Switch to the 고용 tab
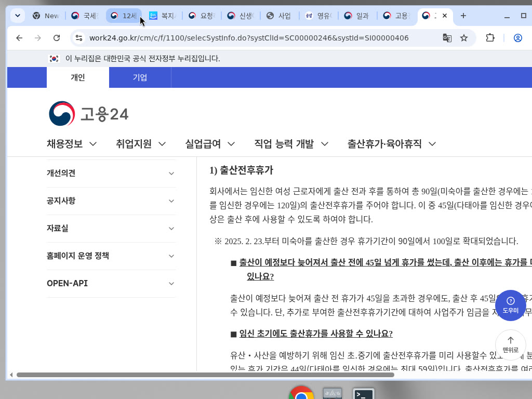 (396, 16)
